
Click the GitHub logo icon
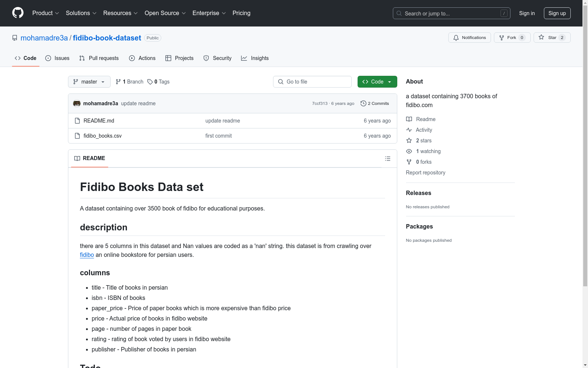[18, 13]
